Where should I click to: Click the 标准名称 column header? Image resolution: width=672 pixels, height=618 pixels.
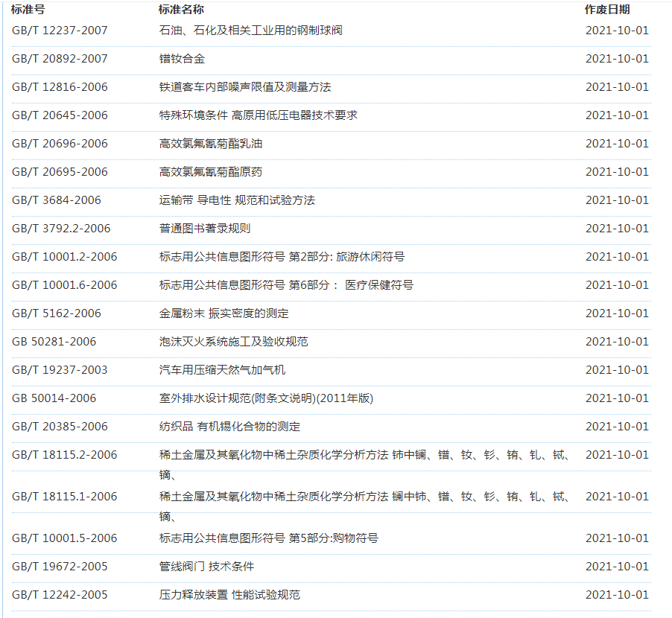[181, 10]
